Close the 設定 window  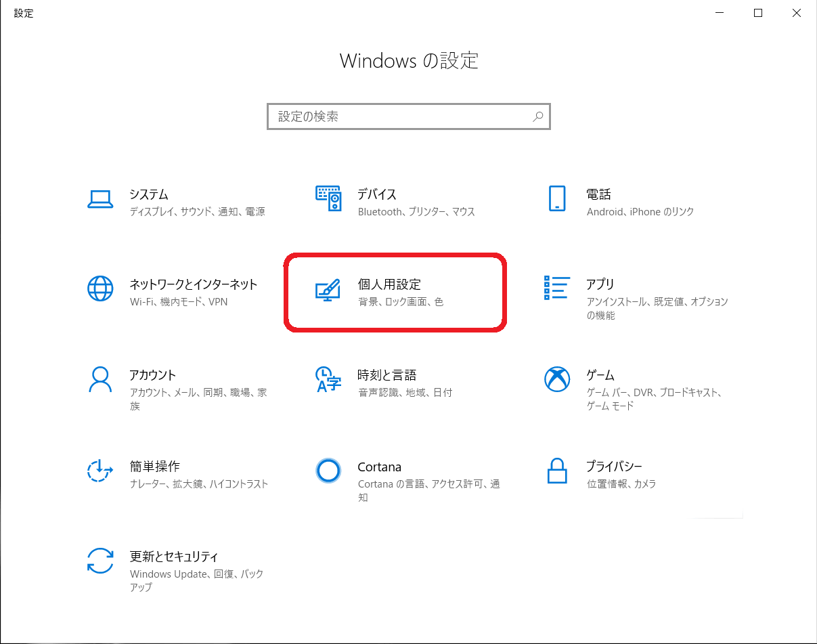pos(797,12)
